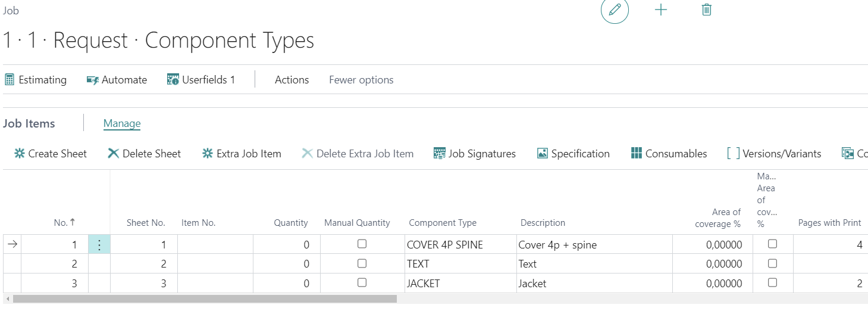Open Userfields 1 menu

tap(201, 80)
